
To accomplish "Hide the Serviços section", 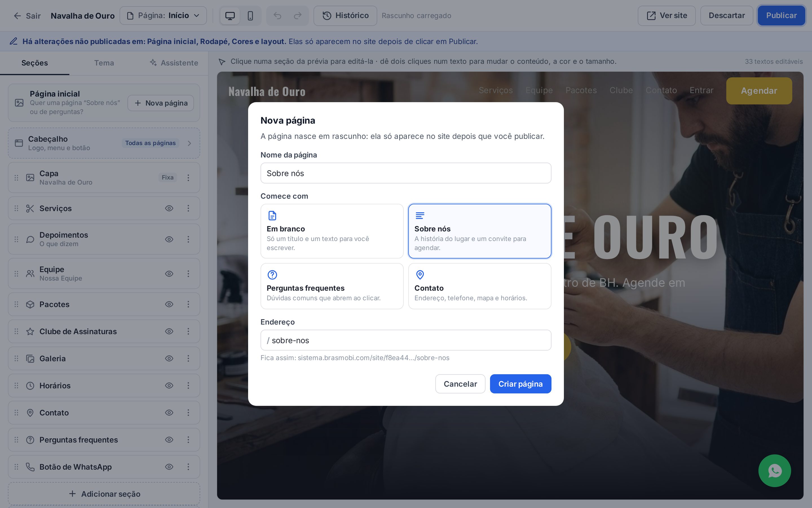I will tap(169, 208).
